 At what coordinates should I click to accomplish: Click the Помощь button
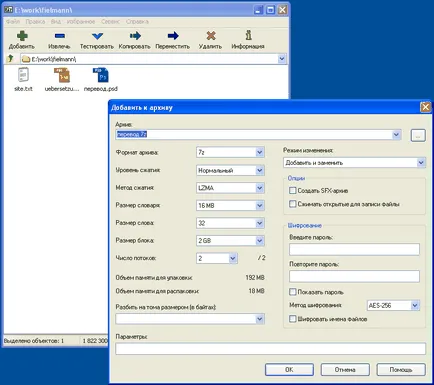click(401, 369)
